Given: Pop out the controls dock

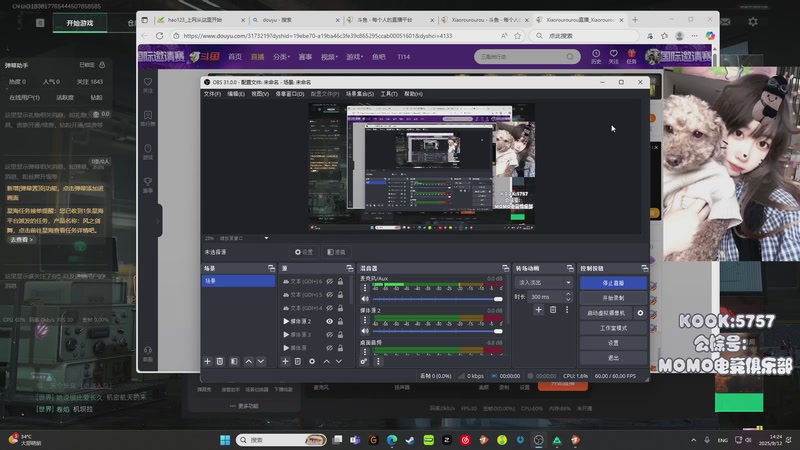Looking at the screenshot, I should [644, 268].
